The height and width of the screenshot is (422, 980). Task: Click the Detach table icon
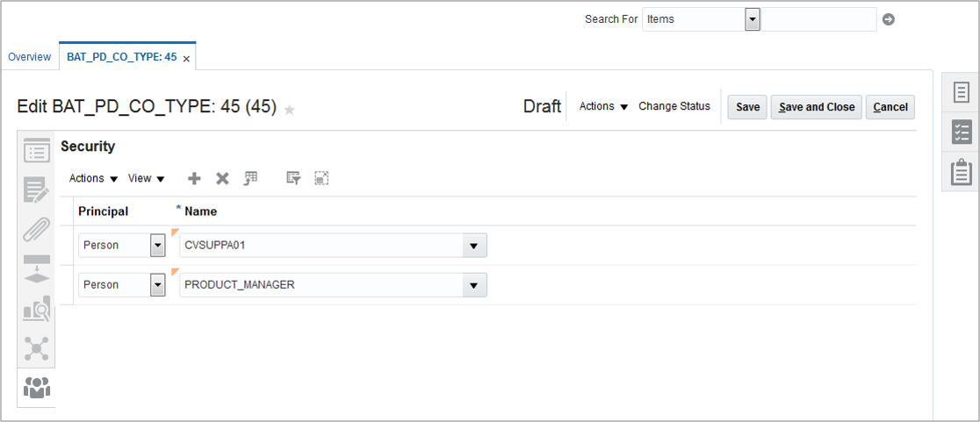pyautogui.click(x=321, y=178)
